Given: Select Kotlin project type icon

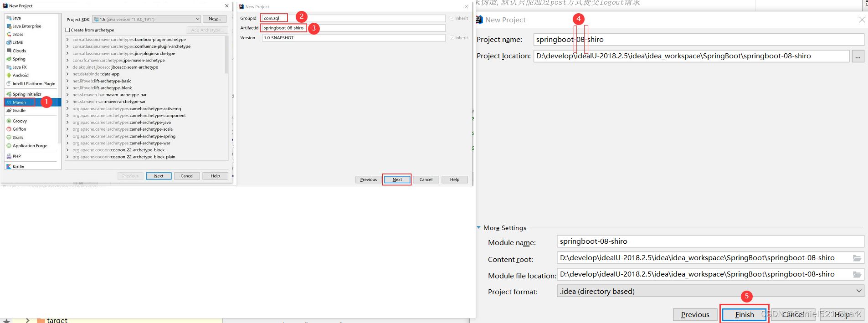Looking at the screenshot, I should tap(9, 167).
